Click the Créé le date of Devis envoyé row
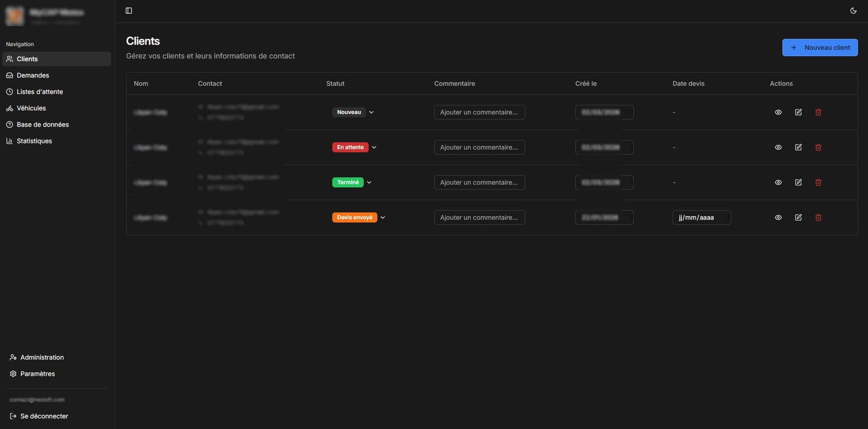This screenshot has width=868, height=429. (604, 218)
